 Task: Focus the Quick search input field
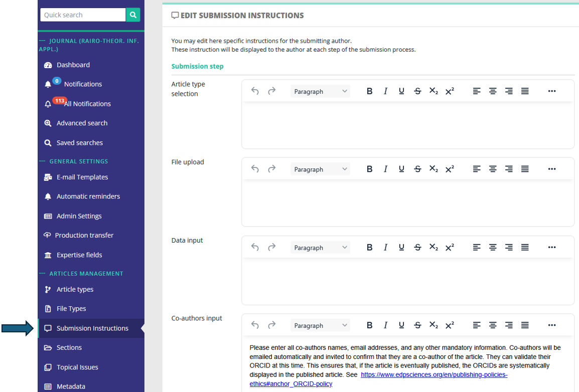click(83, 15)
